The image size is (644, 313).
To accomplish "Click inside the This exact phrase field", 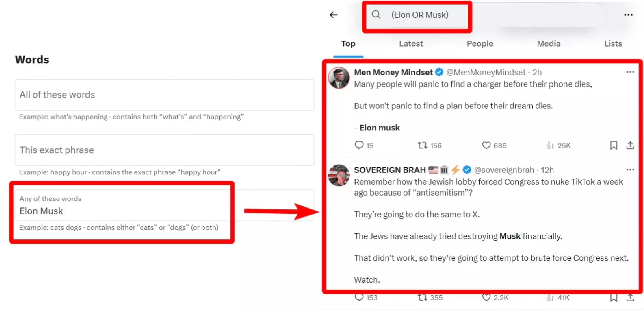I will 164,150.
